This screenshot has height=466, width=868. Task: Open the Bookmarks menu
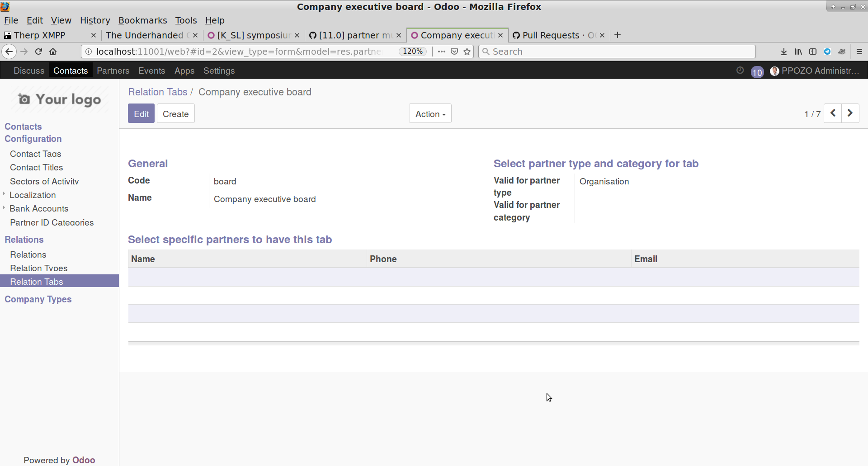142,20
